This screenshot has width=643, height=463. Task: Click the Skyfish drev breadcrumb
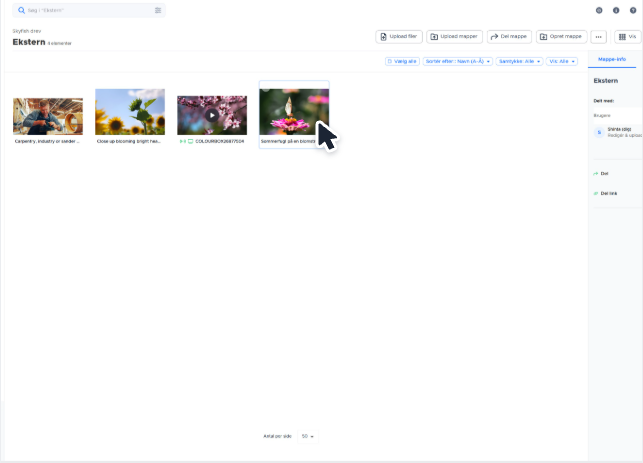(27, 31)
